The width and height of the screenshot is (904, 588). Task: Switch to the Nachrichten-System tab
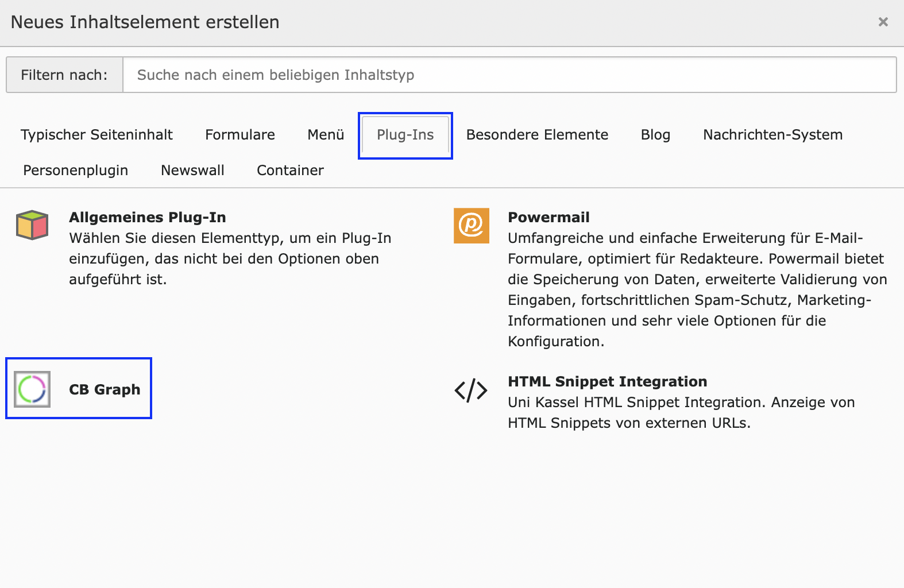pyautogui.click(x=772, y=135)
